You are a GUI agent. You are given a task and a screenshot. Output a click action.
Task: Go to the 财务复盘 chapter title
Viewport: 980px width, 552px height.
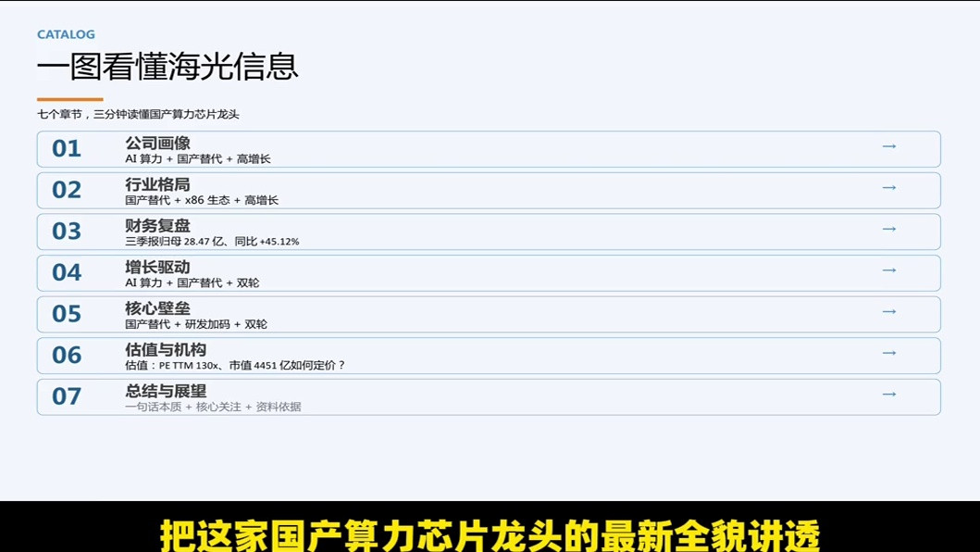[157, 226]
